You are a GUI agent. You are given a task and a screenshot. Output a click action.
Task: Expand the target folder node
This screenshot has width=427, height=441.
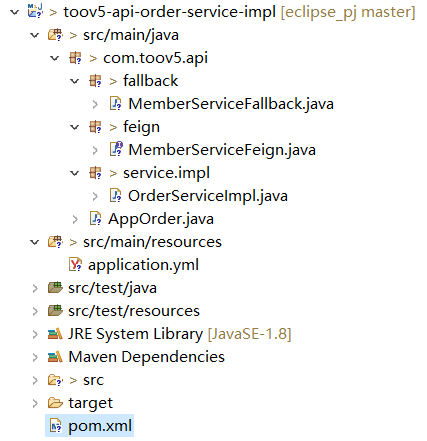pyautogui.click(x=35, y=403)
